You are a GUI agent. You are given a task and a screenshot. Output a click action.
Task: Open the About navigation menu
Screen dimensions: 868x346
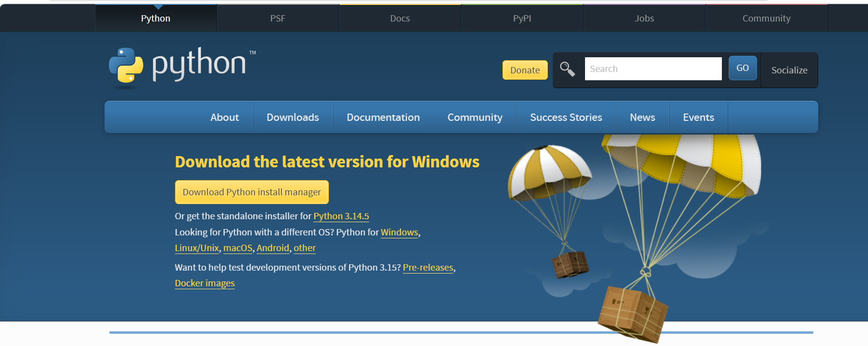[x=224, y=117]
